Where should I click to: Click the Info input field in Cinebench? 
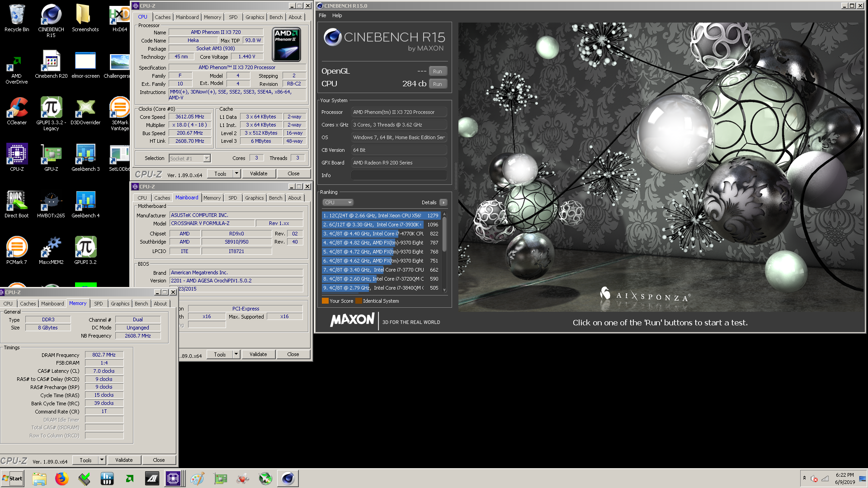pyautogui.click(x=399, y=175)
